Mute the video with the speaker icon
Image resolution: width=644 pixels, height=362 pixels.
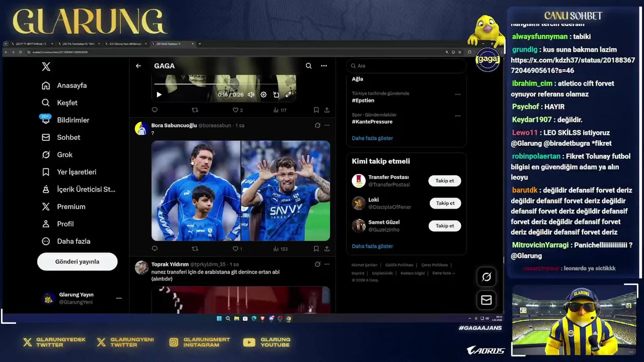[x=251, y=95]
